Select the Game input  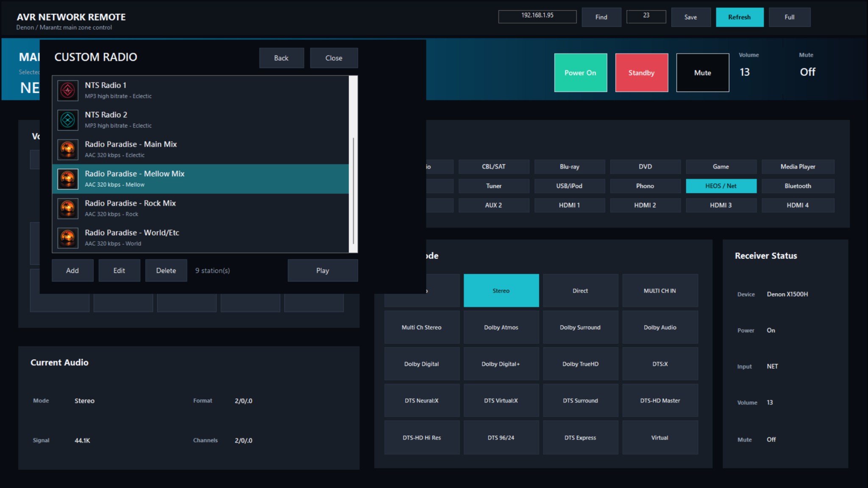tap(721, 166)
